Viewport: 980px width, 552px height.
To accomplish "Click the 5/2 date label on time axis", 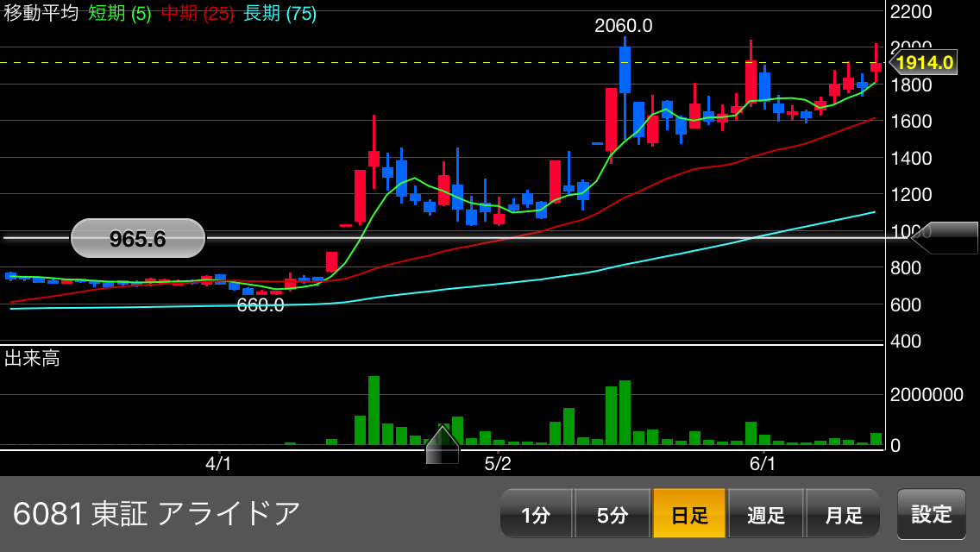I will coord(498,464).
